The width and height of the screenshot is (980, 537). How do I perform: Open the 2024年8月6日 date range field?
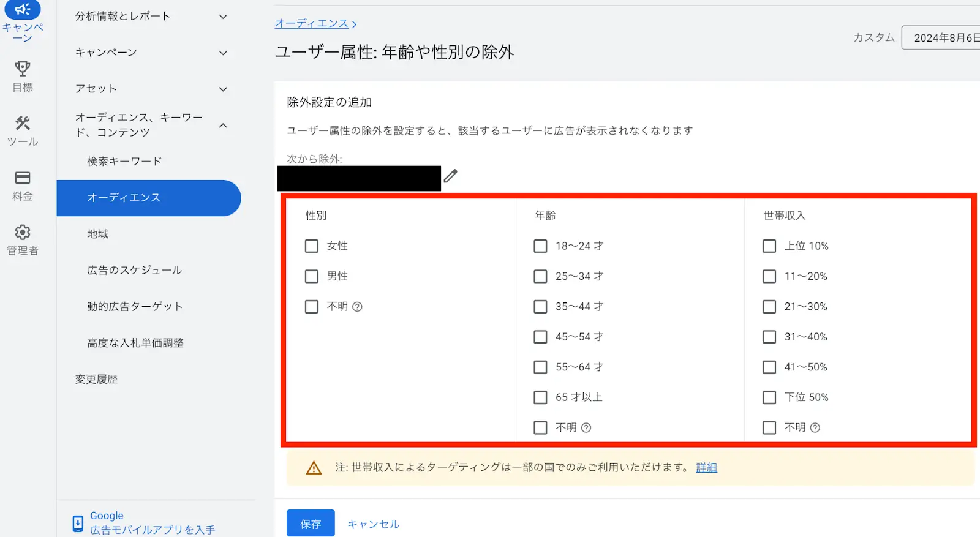[x=943, y=38]
